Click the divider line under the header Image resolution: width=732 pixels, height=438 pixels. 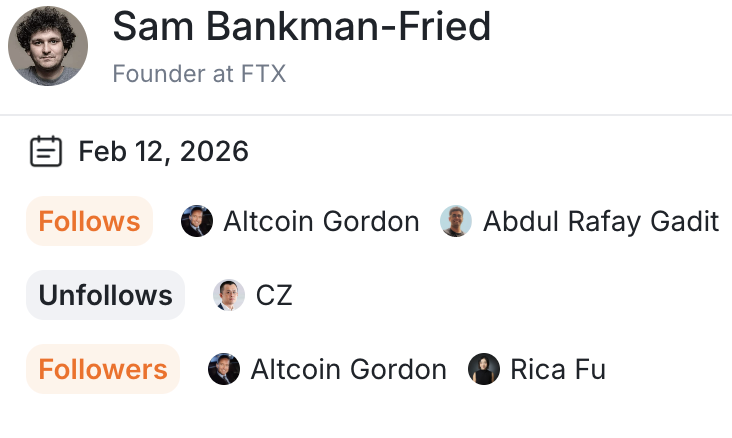366,115
